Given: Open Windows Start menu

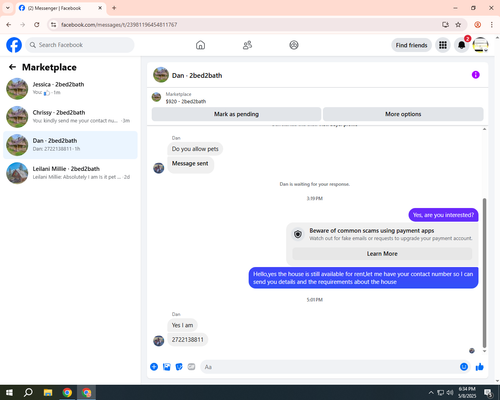Looking at the screenshot, I should tap(9, 393).
